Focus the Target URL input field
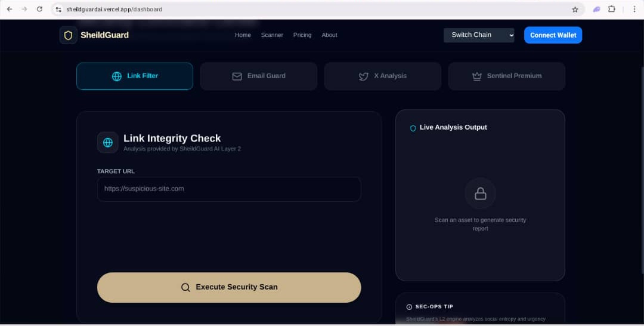Screen dimensions: 644x326 [229, 189]
